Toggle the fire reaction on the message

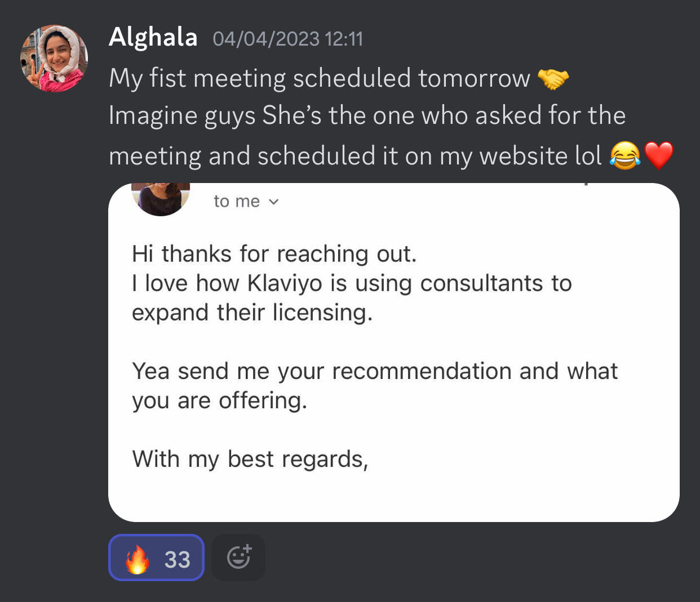tap(156, 558)
